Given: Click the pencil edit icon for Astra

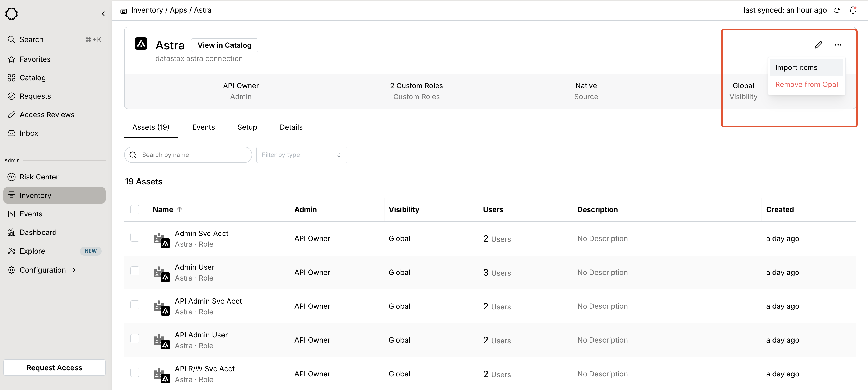Looking at the screenshot, I should pyautogui.click(x=818, y=45).
